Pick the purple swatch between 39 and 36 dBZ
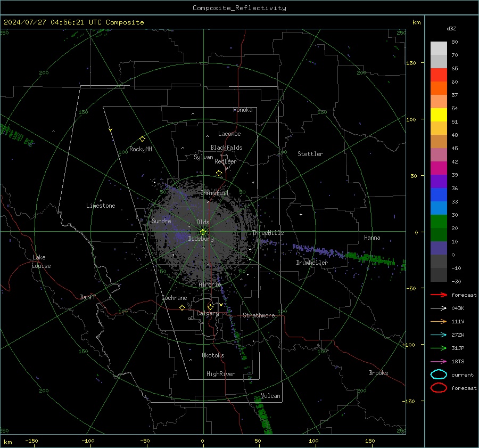479x448 pixels. tap(439, 182)
